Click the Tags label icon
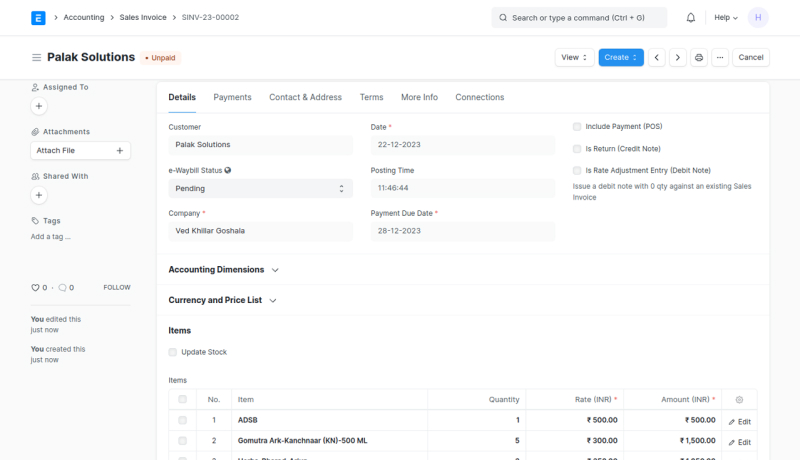 click(x=35, y=221)
